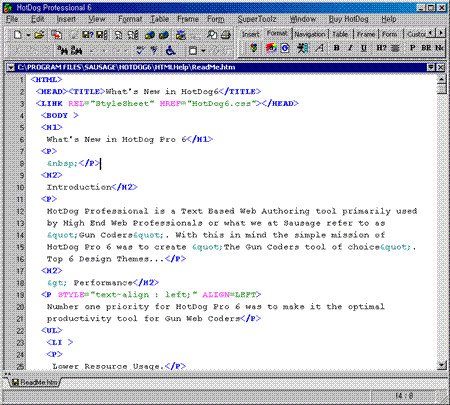Click the first globe icon in the toolbar
The height and width of the screenshot is (405, 450).
click(149, 35)
